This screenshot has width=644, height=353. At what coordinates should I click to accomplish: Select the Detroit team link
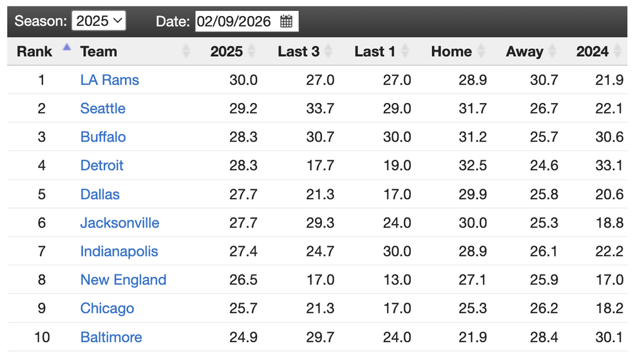pos(102,165)
